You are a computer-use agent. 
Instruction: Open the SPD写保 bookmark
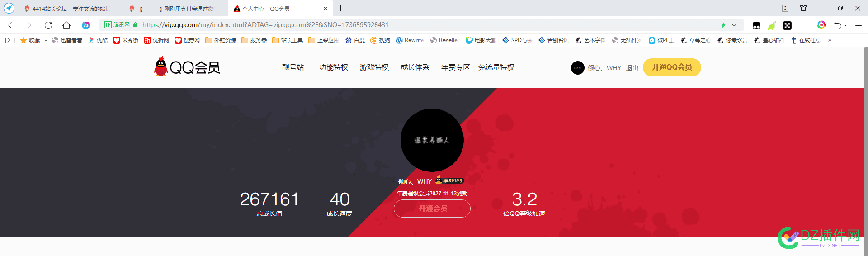coord(517,40)
